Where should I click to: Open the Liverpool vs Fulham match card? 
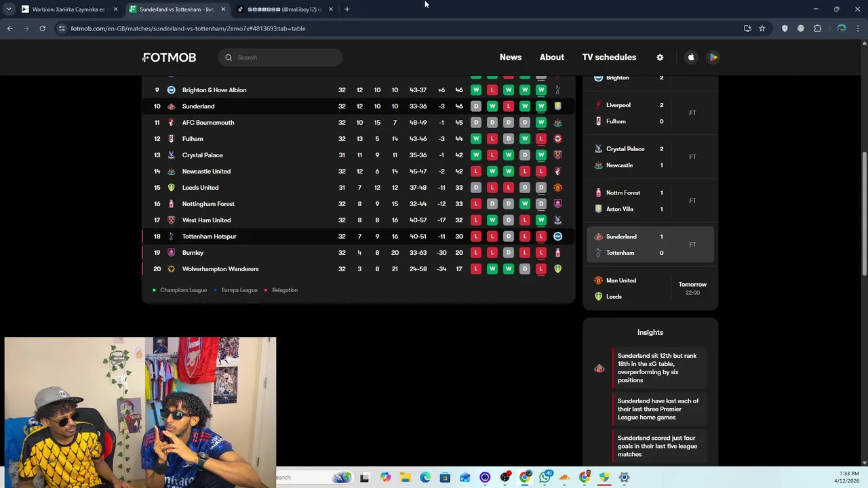tap(650, 113)
